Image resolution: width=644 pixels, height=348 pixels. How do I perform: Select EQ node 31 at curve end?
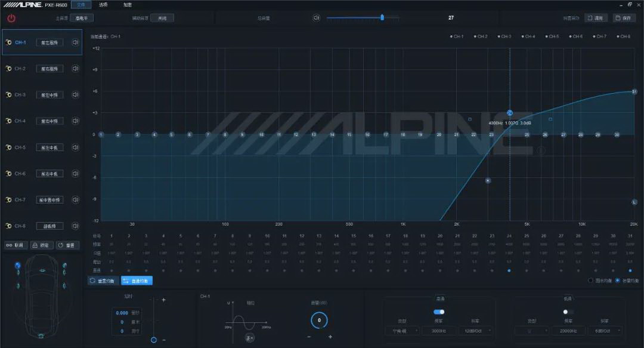coord(634,91)
